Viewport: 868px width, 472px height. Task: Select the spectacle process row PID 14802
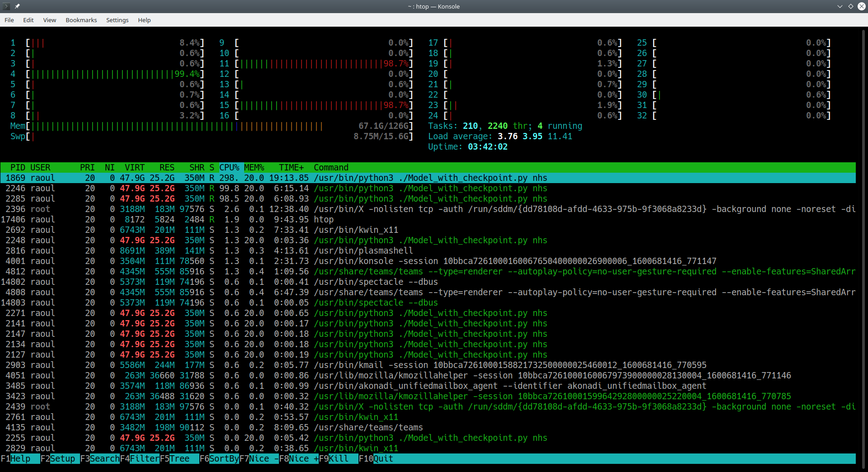428,282
